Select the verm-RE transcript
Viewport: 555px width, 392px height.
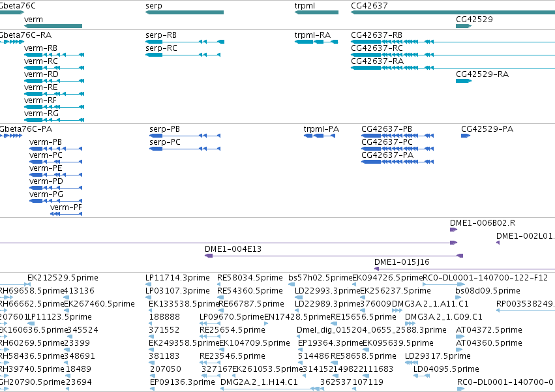[x=54, y=94]
